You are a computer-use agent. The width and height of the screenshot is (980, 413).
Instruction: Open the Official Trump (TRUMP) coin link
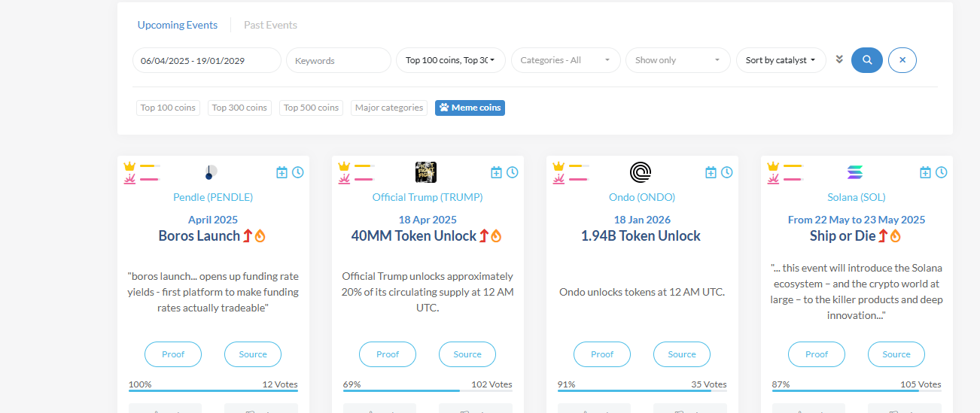(428, 197)
